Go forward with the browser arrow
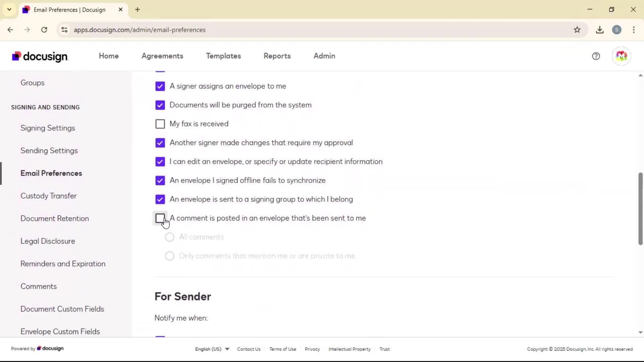 (x=27, y=30)
